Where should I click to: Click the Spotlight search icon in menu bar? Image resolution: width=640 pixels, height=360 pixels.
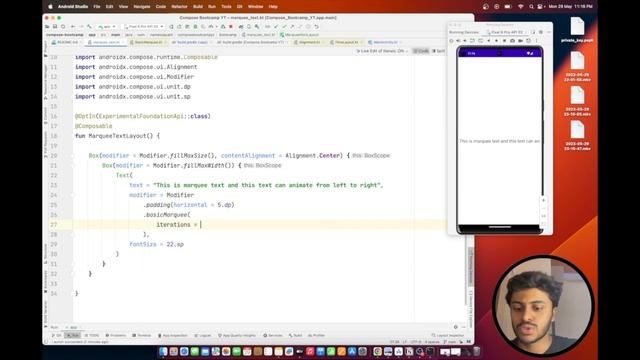531,7
